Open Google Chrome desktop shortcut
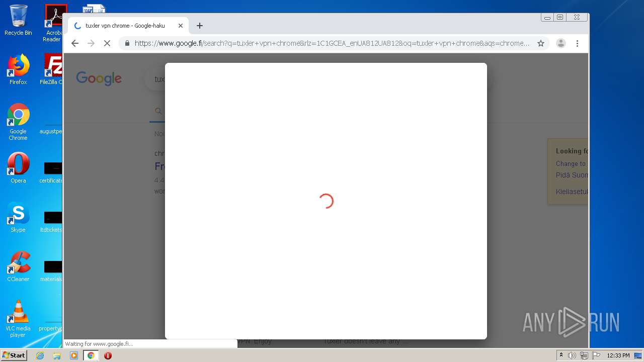Viewport: 644px width, 362px height. coord(18,122)
